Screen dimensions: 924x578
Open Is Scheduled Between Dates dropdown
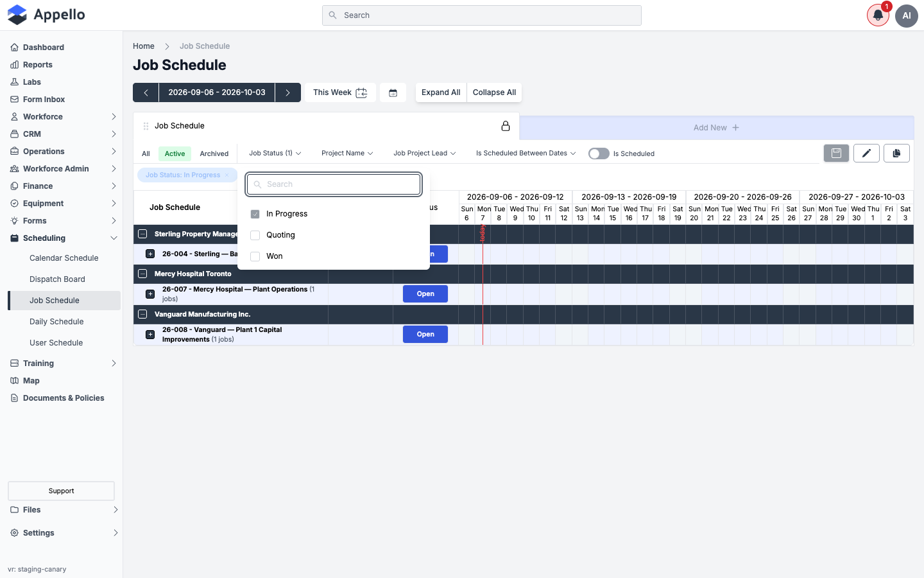point(526,153)
